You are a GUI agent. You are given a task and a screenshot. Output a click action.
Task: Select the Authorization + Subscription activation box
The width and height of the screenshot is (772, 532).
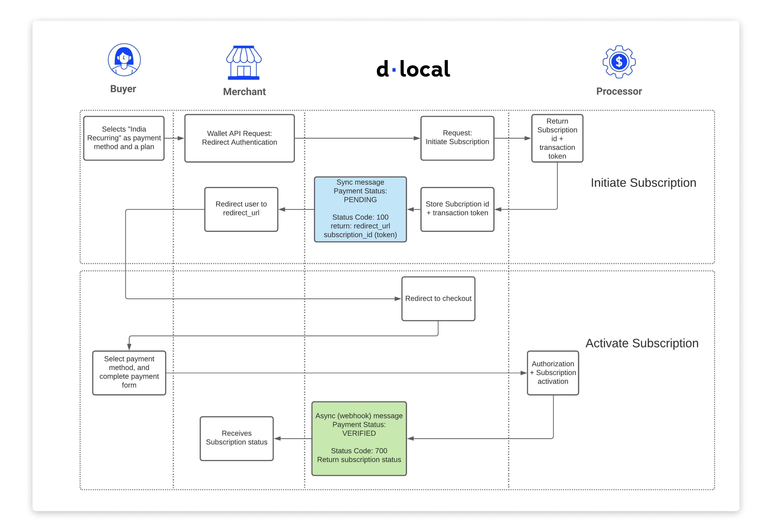[x=553, y=373]
